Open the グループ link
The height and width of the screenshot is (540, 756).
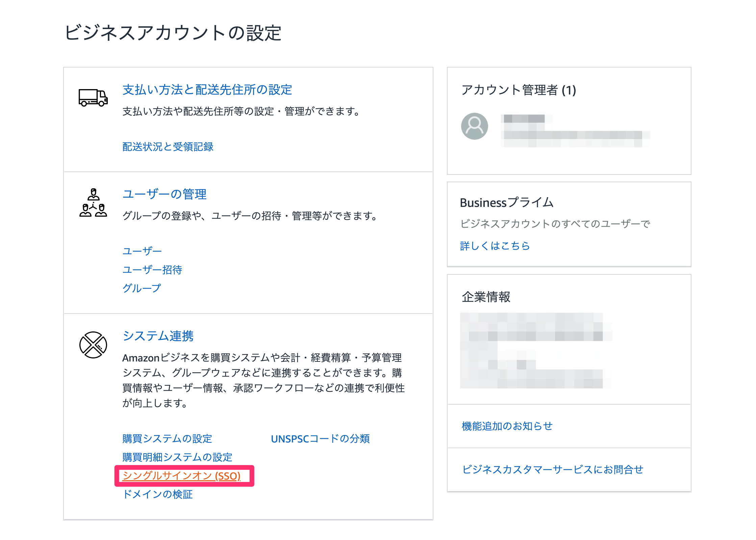click(x=142, y=288)
